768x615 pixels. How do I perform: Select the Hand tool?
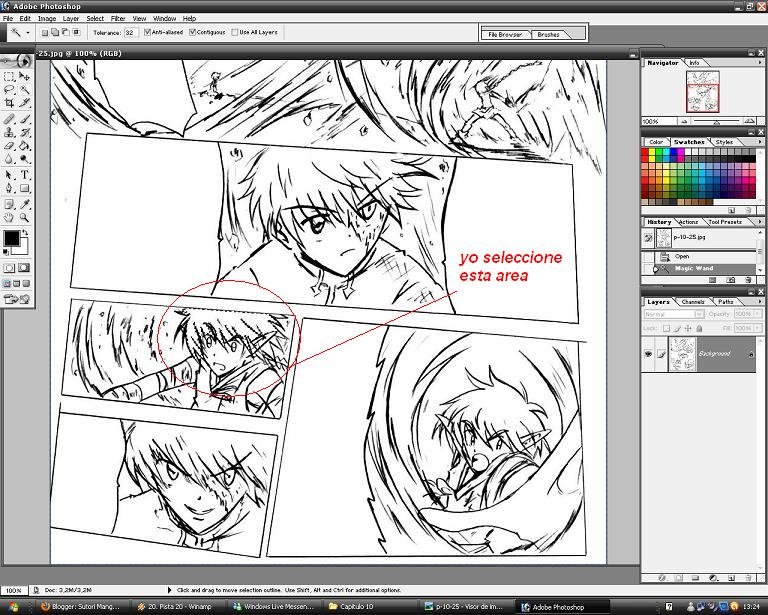click(x=9, y=217)
